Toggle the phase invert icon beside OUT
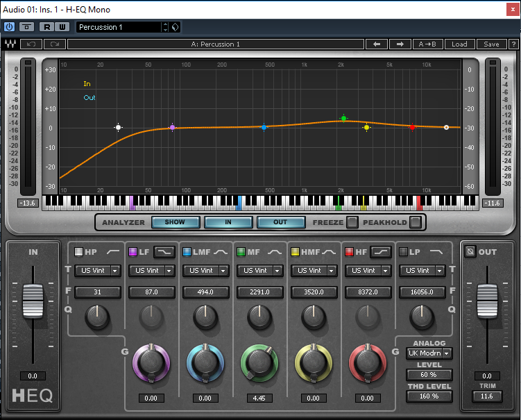521x420 pixels. point(470,251)
